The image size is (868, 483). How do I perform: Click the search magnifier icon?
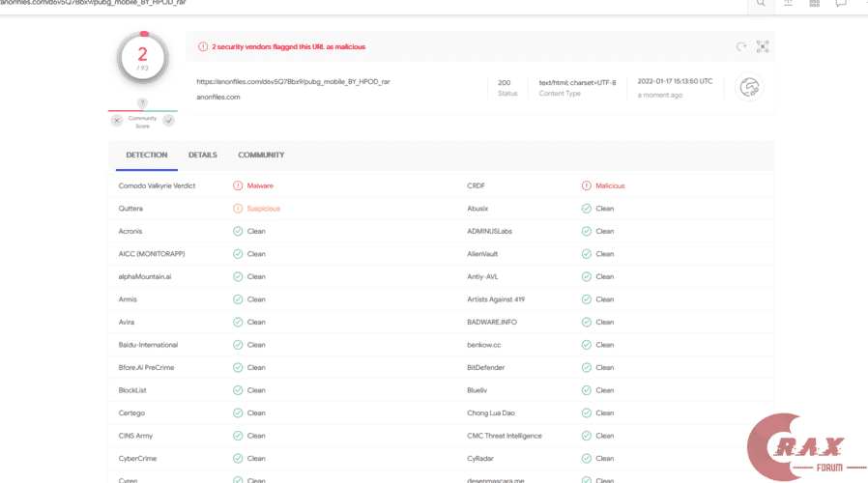pos(761,4)
